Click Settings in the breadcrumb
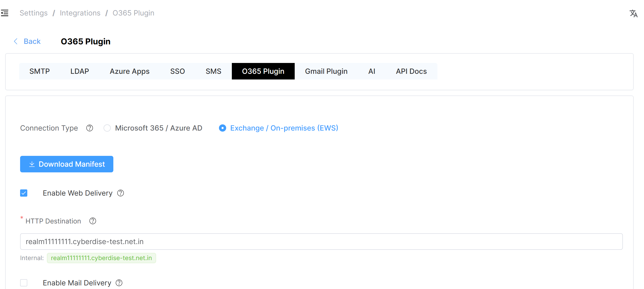 point(33,13)
